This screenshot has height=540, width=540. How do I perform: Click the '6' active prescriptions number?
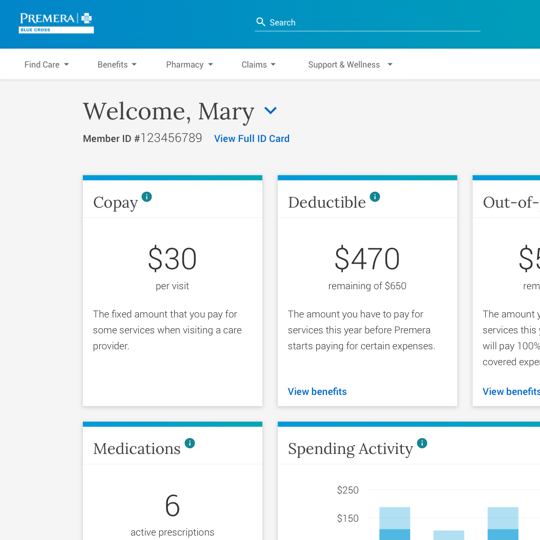(172, 505)
